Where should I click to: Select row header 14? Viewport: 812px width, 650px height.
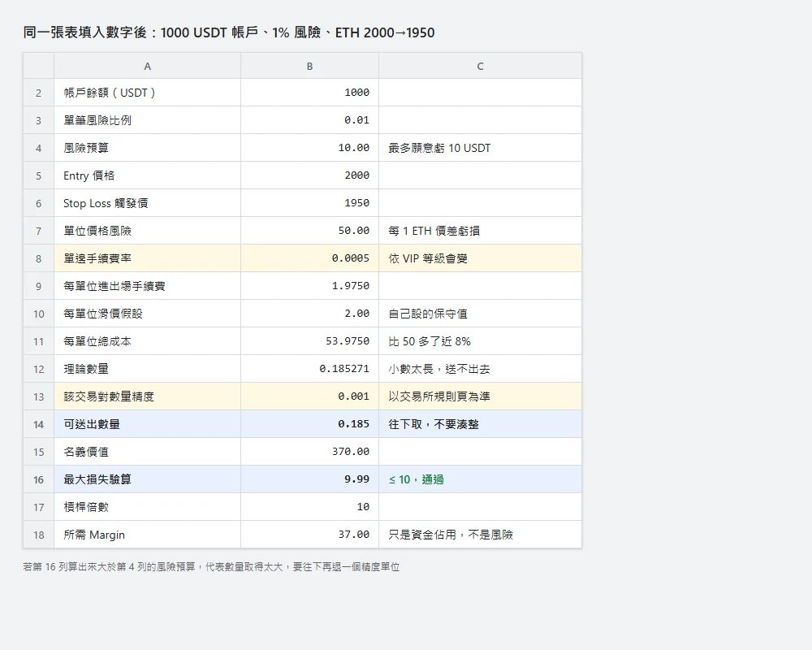point(39,424)
